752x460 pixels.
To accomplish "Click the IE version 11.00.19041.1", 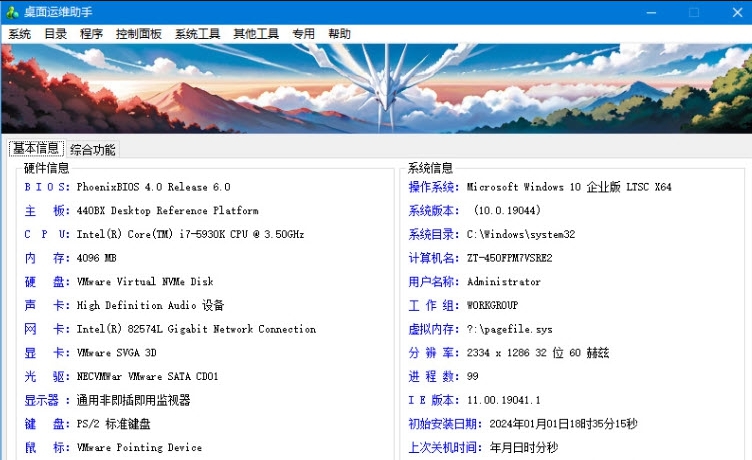I will (504, 400).
